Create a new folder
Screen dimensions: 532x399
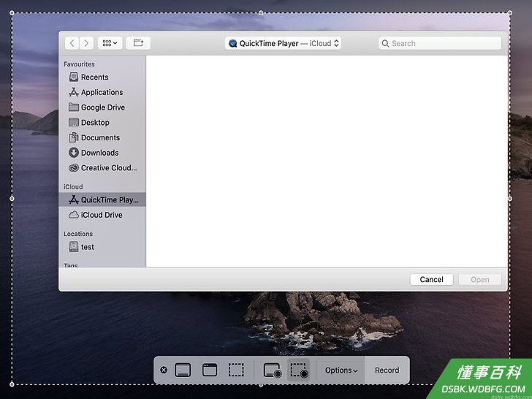(x=138, y=43)
